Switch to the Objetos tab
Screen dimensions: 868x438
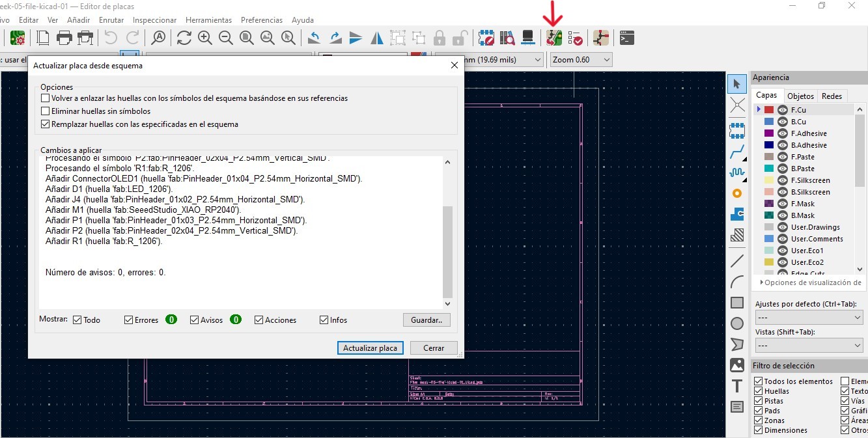[800, 96]
